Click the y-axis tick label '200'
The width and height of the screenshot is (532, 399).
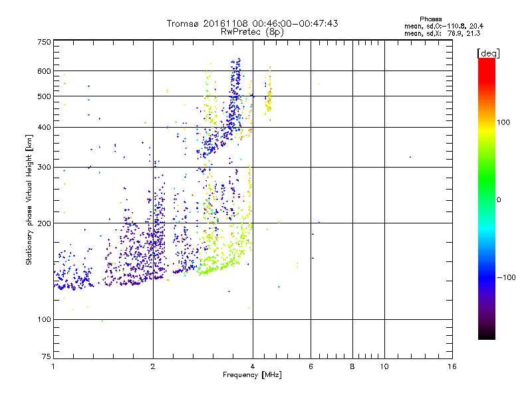tap(44, 223)
